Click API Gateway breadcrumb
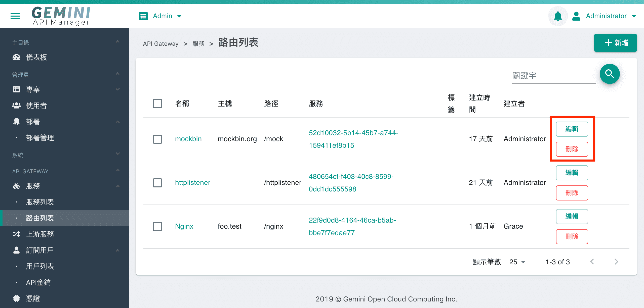Screen dimensions: 644x308 [x=160, y=44]
